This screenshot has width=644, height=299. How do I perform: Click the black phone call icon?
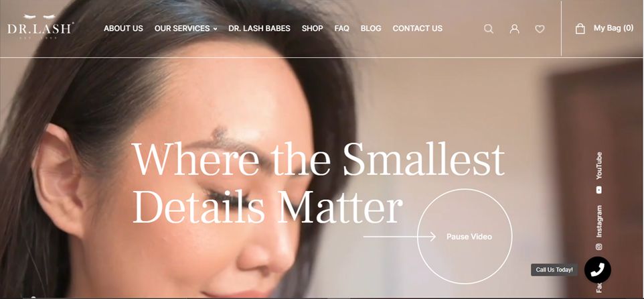point(598,270)
